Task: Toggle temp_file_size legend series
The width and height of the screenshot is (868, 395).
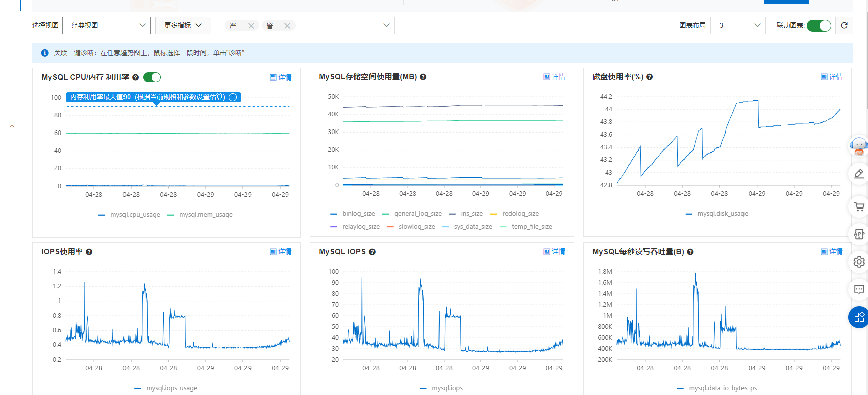Action: [x=526, y=227]
